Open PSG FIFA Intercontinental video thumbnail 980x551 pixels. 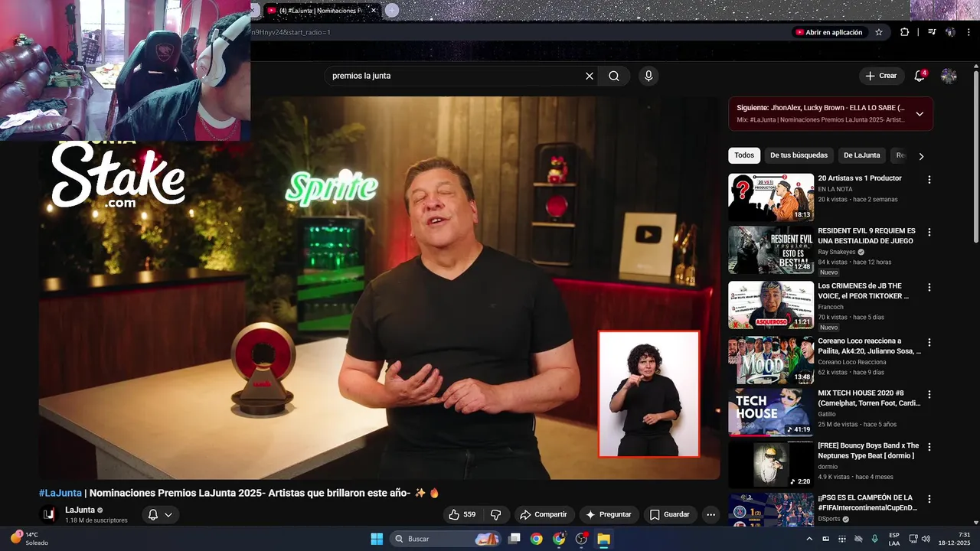771,509
